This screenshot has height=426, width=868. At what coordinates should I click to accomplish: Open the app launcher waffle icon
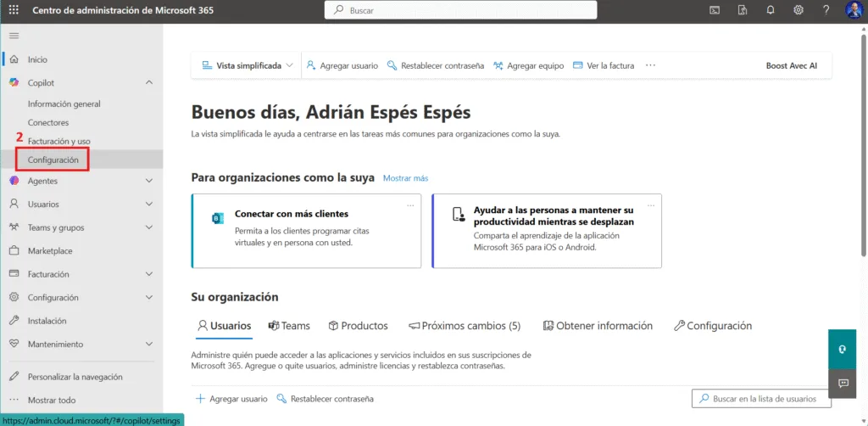[14, 10]
